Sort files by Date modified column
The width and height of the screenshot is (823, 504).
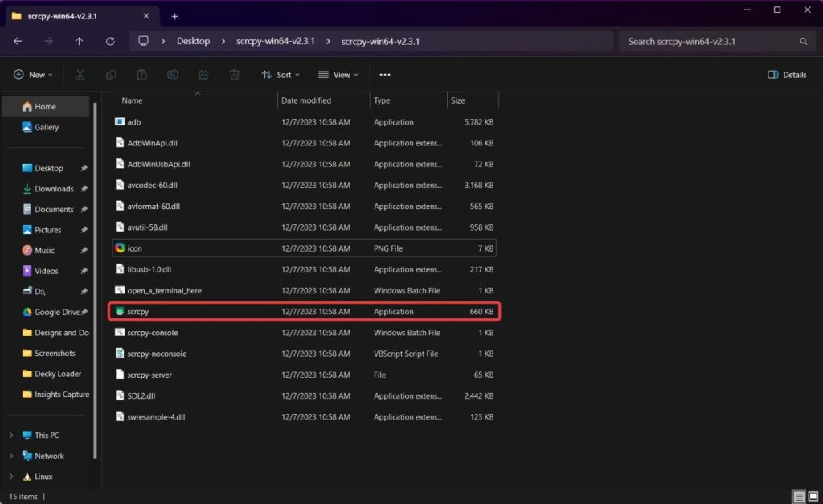(305, 100)
